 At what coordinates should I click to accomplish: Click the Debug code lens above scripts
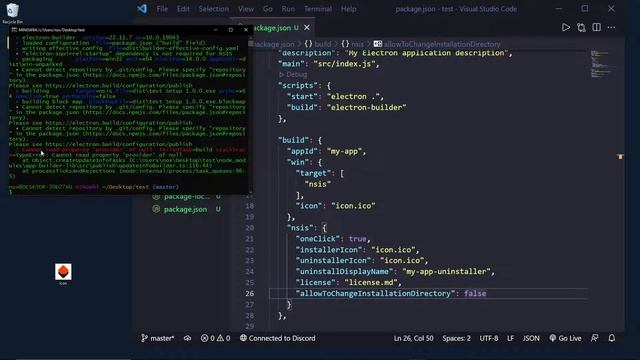click(293, 74)
